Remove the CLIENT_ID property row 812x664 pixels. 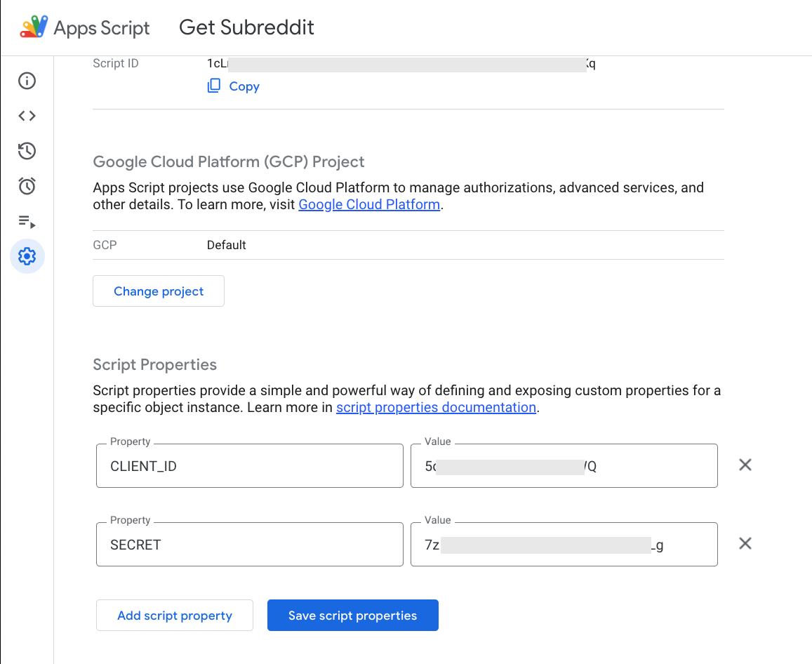pos(745,465)
